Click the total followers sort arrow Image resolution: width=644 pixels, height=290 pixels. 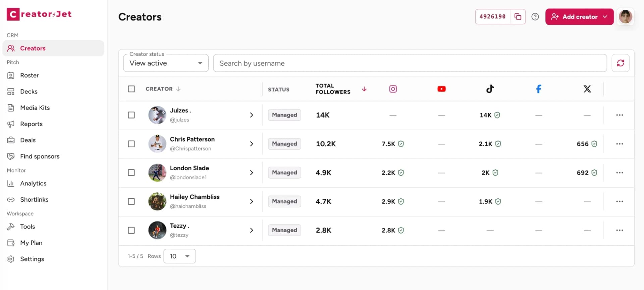click(364, 89)
